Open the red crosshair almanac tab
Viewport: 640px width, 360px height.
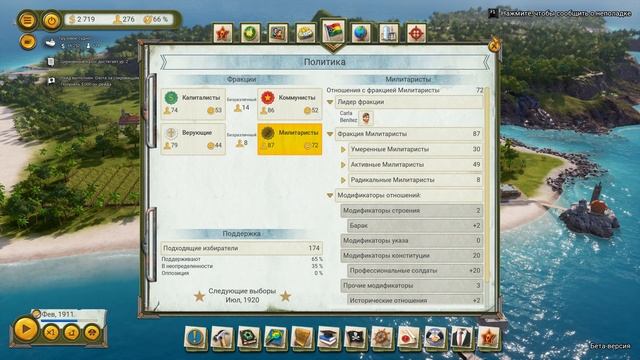[x=416, y=33]
